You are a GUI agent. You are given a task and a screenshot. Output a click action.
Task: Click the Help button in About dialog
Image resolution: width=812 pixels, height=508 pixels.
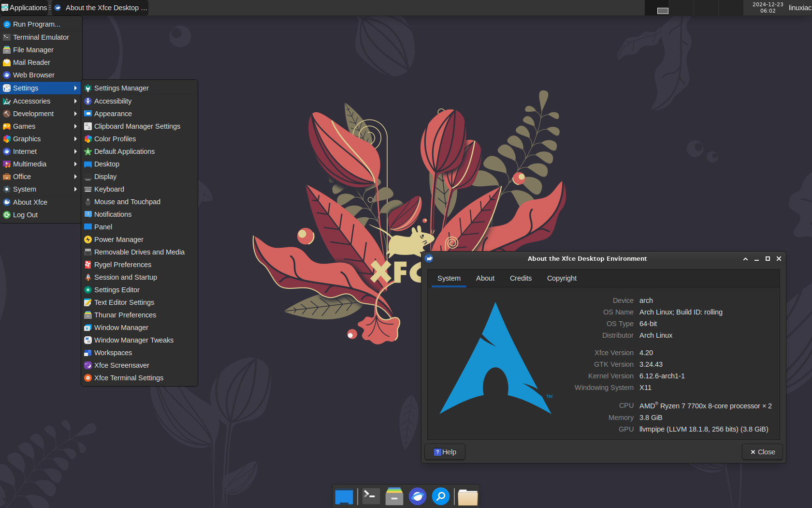click(445, 452)
